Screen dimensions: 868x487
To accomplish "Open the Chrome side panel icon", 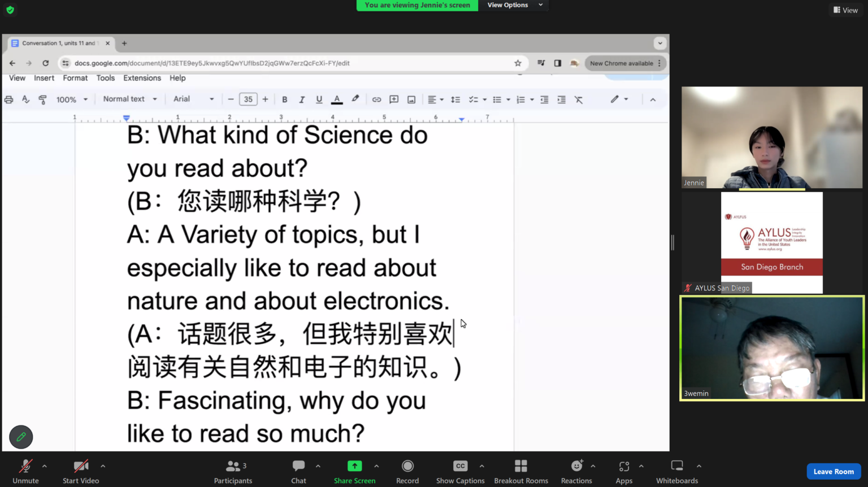I will [x=558, y=63].
